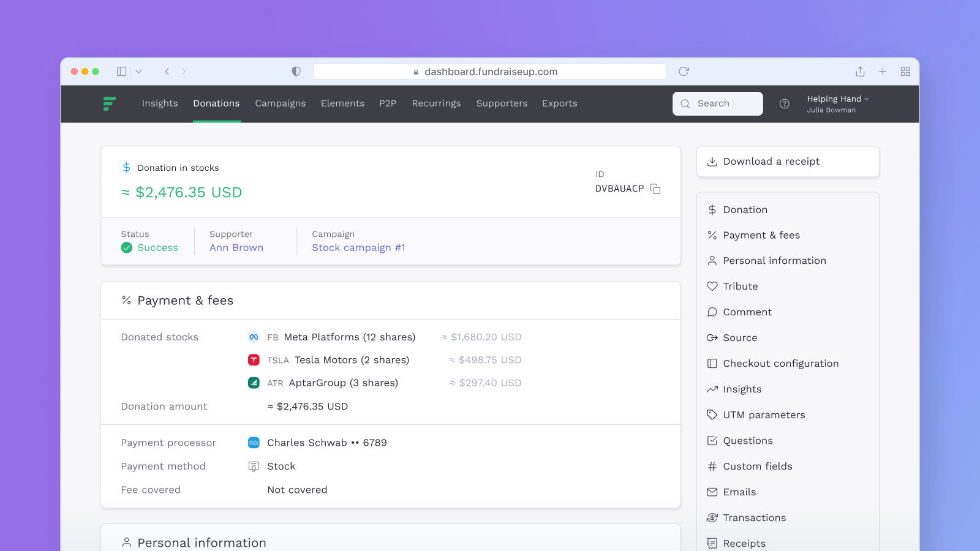This screenshot has height=551, width=980.
Task: Click the percent icon in the Payment & fees heading
Action: pos(126,300)
